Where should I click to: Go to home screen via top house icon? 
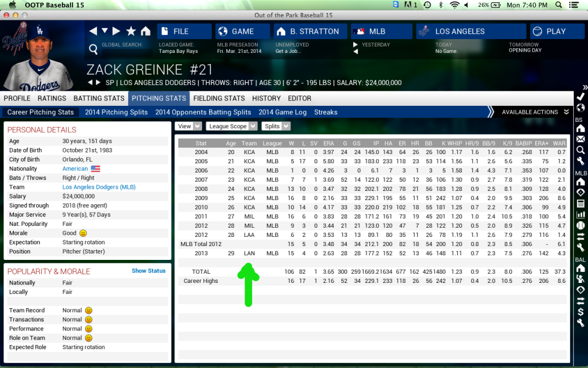[145, 31]
